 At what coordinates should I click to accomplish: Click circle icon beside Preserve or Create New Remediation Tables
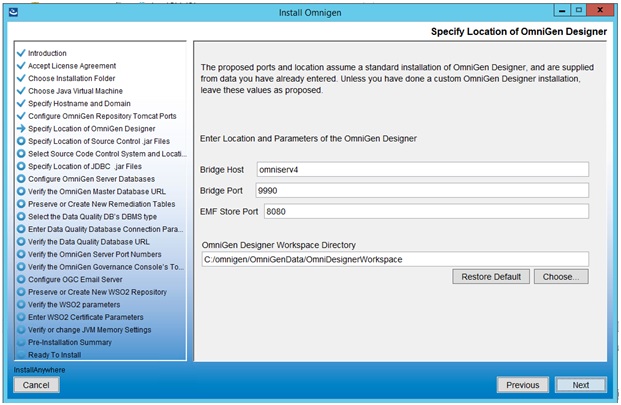click(x=21, y=204)
